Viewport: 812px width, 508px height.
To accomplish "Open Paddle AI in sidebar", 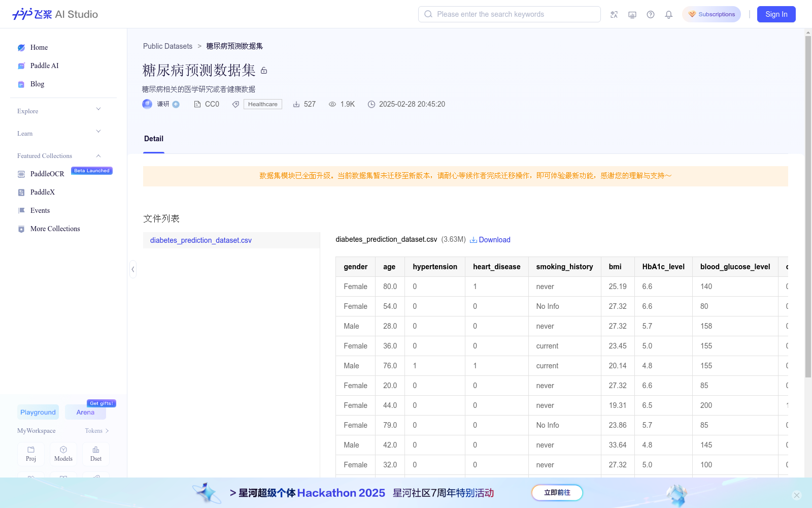I will point(44,66).
